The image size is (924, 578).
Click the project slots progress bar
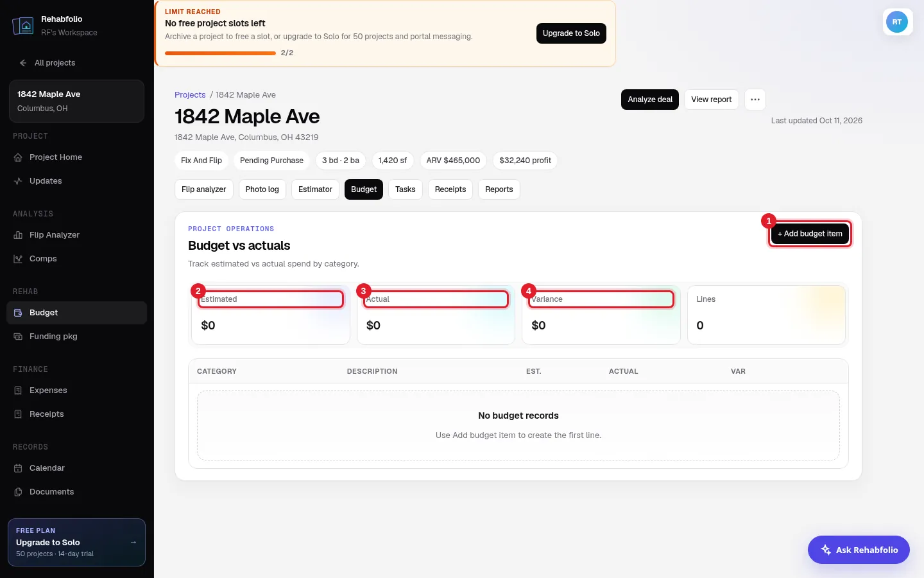point(220,53)
